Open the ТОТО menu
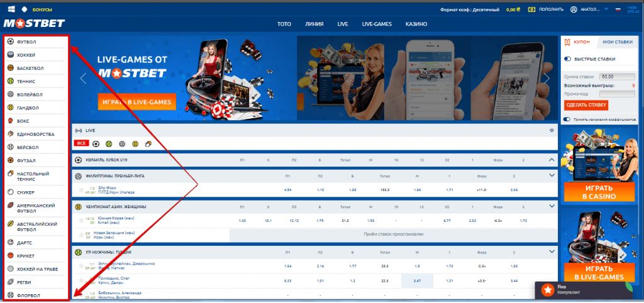Viewport: 644px width, 303px height. 284,25
